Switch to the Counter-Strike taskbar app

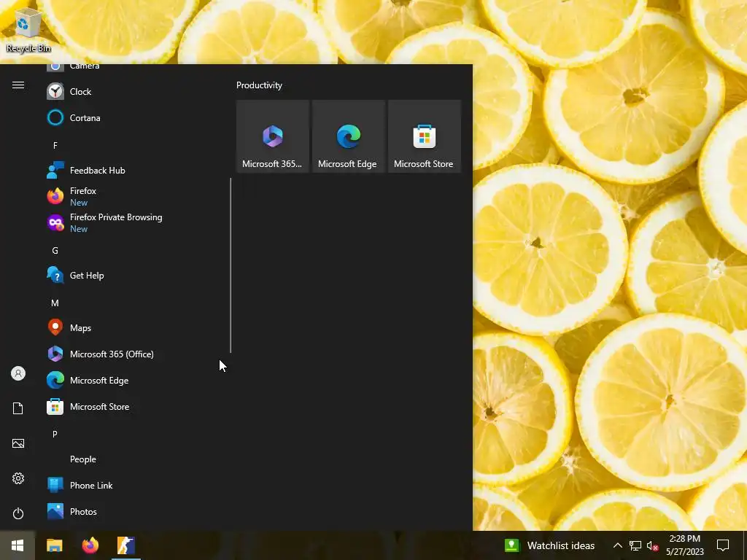coord(125,545)
